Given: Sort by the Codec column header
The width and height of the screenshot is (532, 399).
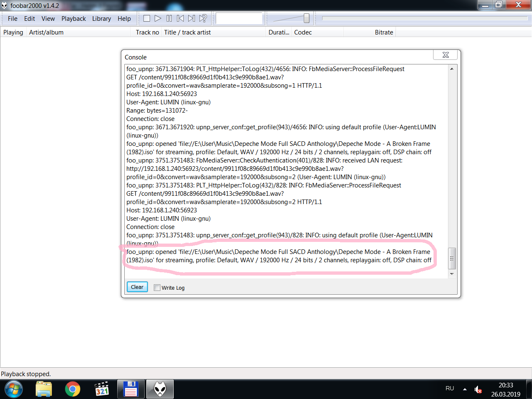Looking at the screenshot, I should 318,32.
